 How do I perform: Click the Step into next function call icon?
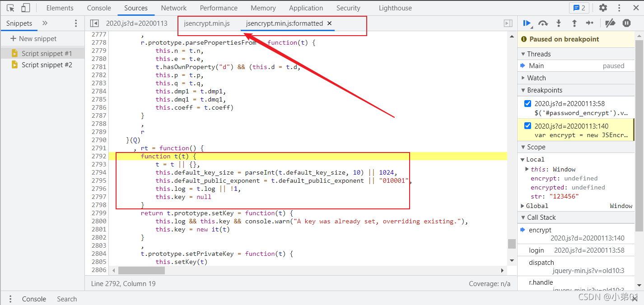[558, 23]
